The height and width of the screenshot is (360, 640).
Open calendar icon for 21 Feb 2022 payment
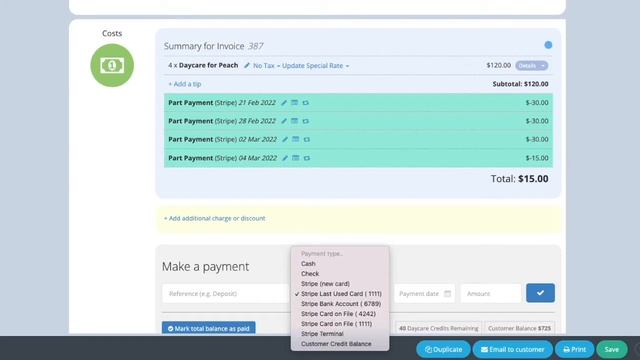point(294,103)
